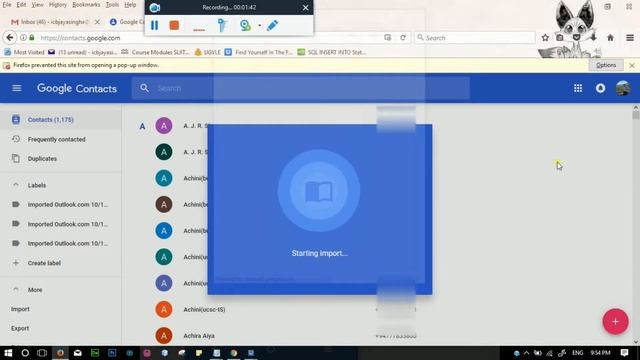This screenshot has height=360, width=640.
Task: Open the recorder's webcam tool icon
Action: [245, 25]
